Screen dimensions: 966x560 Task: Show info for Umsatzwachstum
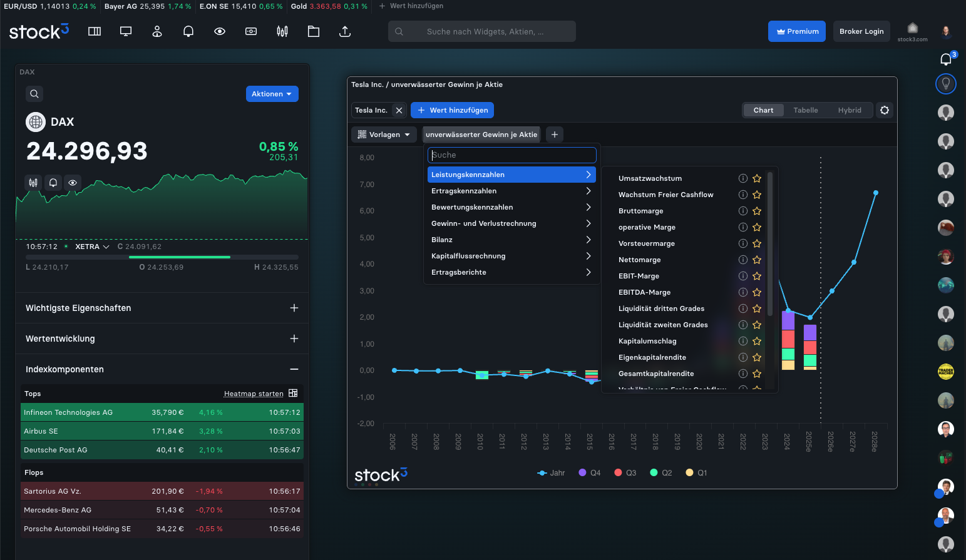coord(743,178)
